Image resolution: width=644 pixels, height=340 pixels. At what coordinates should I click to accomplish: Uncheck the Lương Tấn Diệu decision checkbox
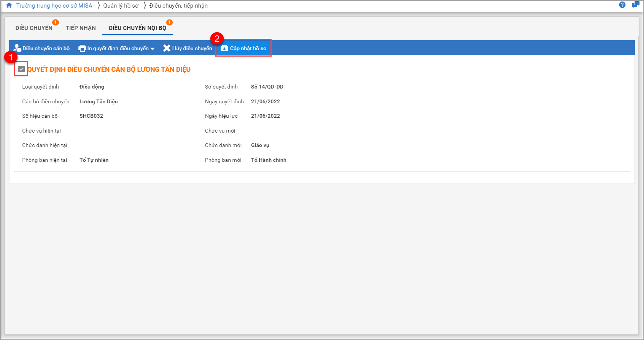21,69
